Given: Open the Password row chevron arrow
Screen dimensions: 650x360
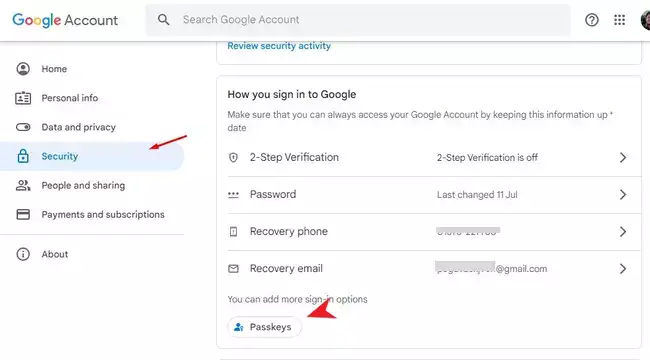Looking at the screenshot, I should click(x=623, y=195).
